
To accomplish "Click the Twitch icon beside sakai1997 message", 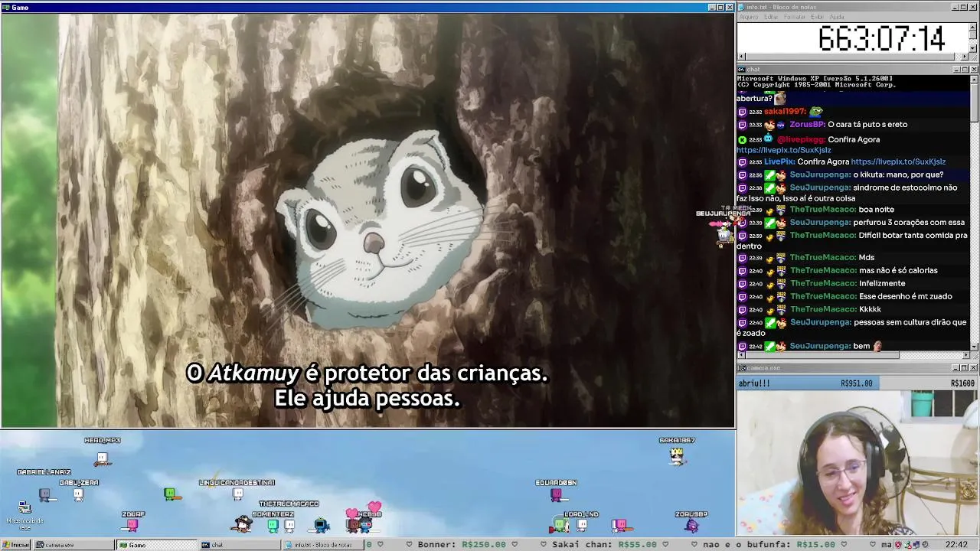I will pos(742,112).
